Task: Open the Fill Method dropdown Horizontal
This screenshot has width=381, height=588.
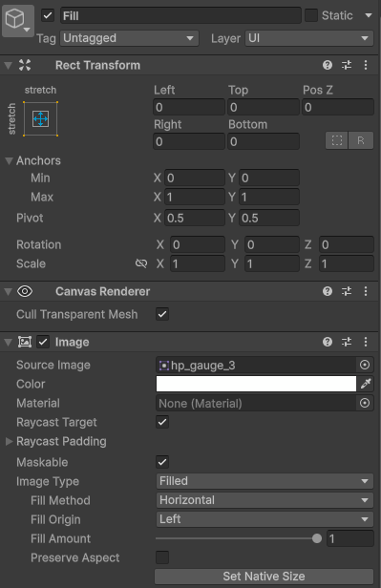Action: [265, 500]
